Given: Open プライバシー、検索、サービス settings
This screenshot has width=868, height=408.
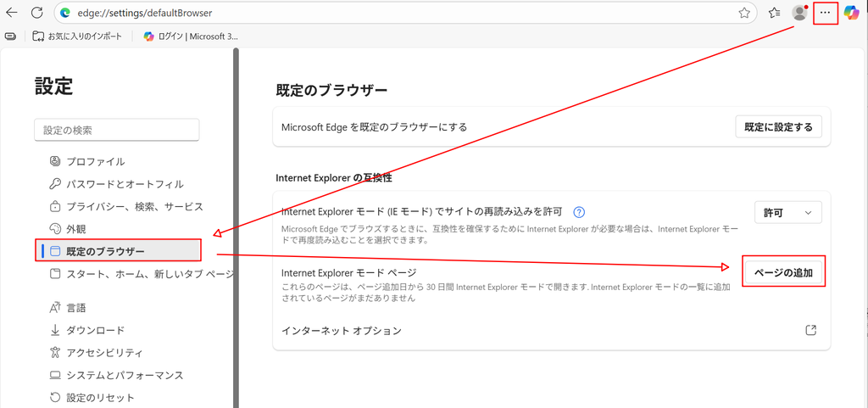Looking at the screenshot, I should 135,206.
